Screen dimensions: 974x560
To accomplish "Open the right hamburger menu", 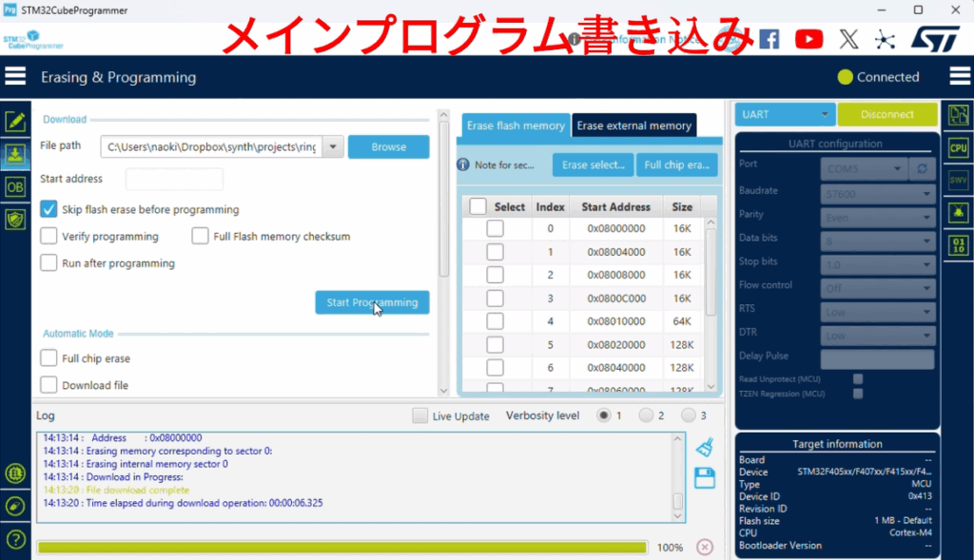I will click(960, 76).
